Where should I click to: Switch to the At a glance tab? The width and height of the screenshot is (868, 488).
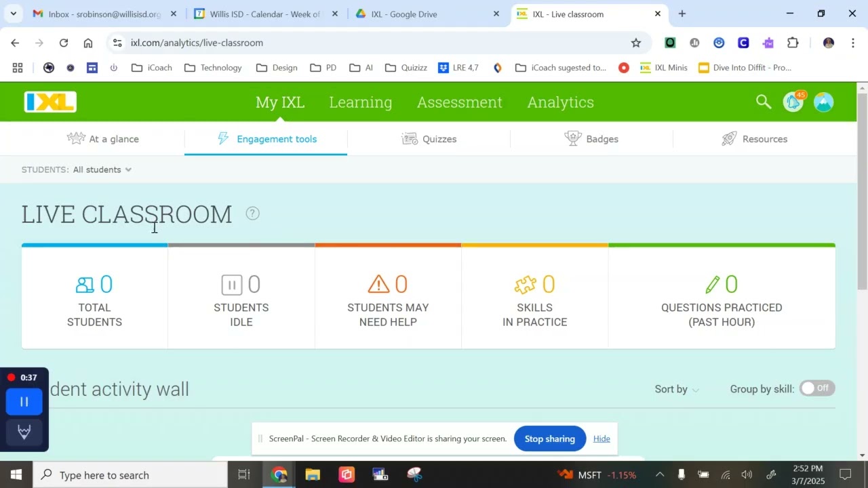(103, 139)
